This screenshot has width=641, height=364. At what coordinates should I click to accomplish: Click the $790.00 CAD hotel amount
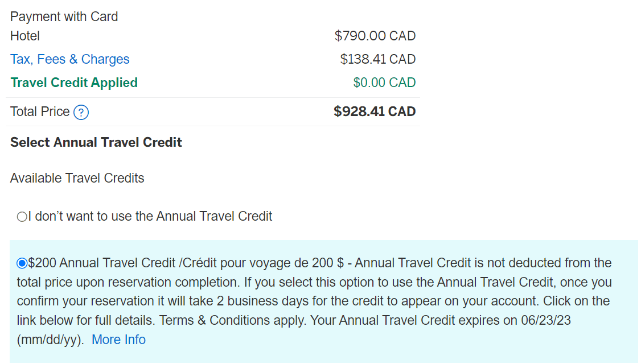point(375,36)
